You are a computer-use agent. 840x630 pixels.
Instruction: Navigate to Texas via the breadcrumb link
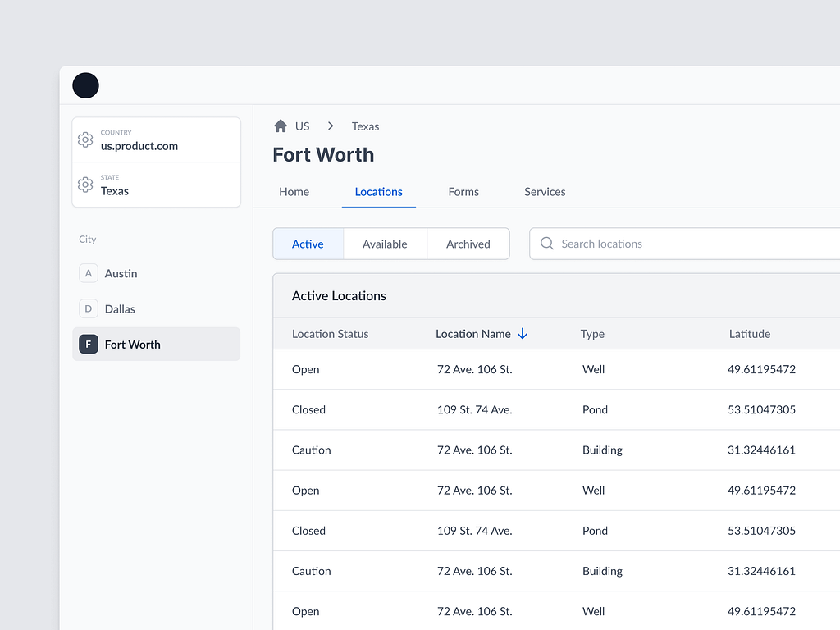[365, 126]
